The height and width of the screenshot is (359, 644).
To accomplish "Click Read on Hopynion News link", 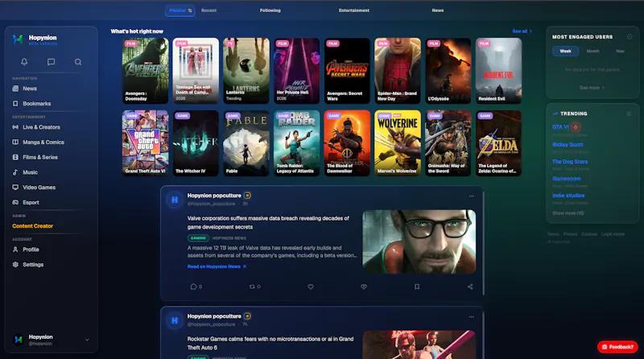I will pos(217,266).
